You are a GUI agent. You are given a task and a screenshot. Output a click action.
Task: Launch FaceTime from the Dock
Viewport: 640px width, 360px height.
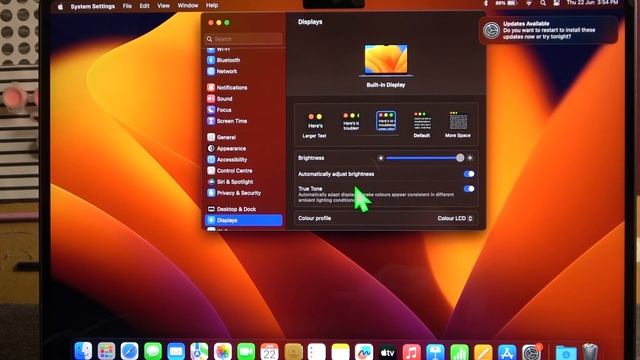click(x=246, y=351)
